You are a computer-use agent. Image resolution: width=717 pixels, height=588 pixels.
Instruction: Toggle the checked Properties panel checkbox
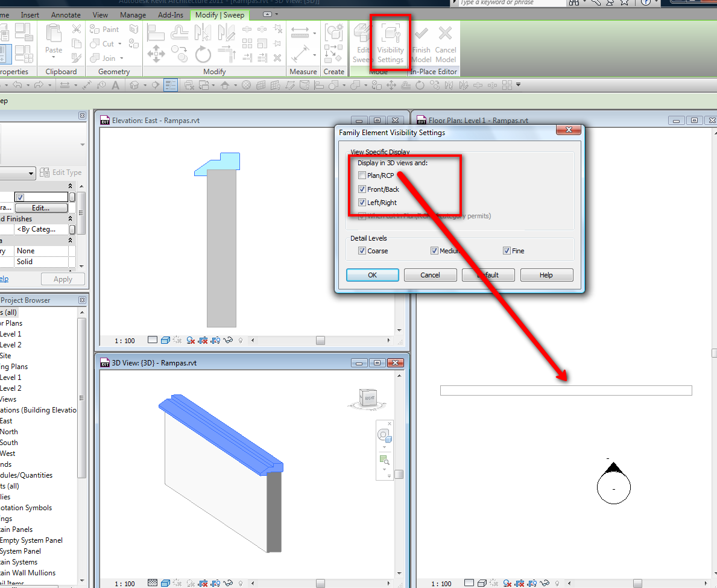tap(20, 197)
